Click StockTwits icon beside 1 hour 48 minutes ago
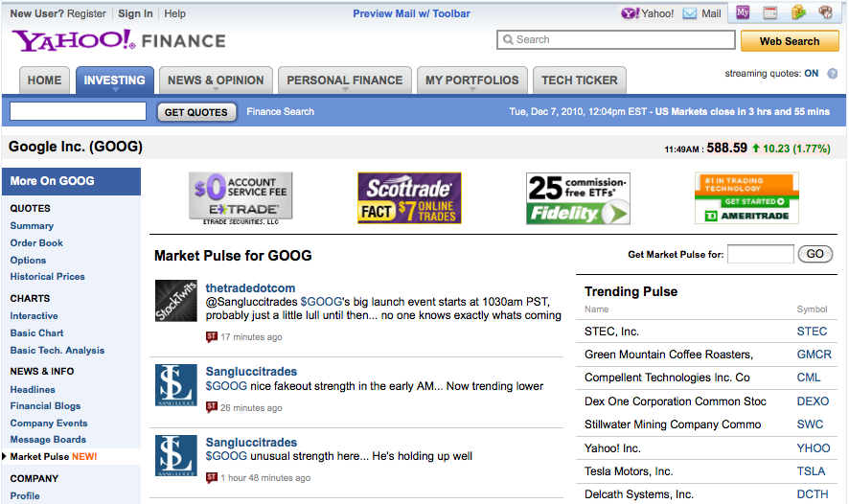The width and height of the screenshot is (849, 504). coord(211,477)
